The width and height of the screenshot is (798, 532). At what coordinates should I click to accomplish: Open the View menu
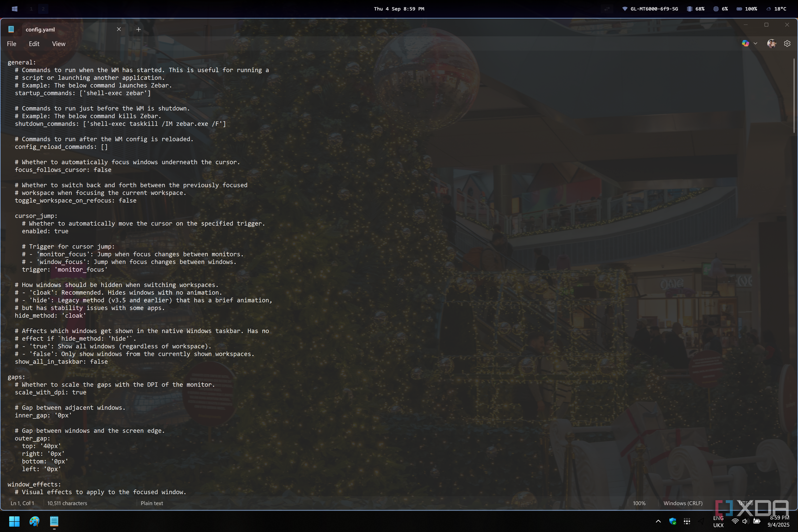[x=59, y=44]
